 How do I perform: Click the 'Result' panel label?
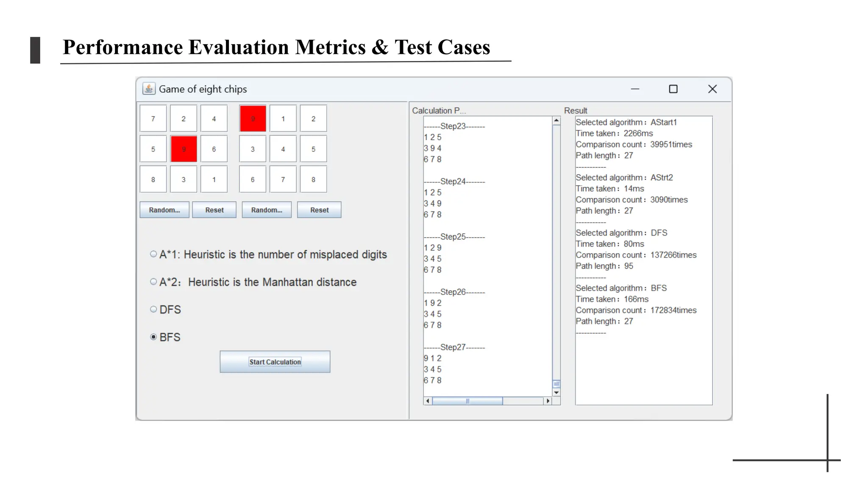[x=576, y=111]
